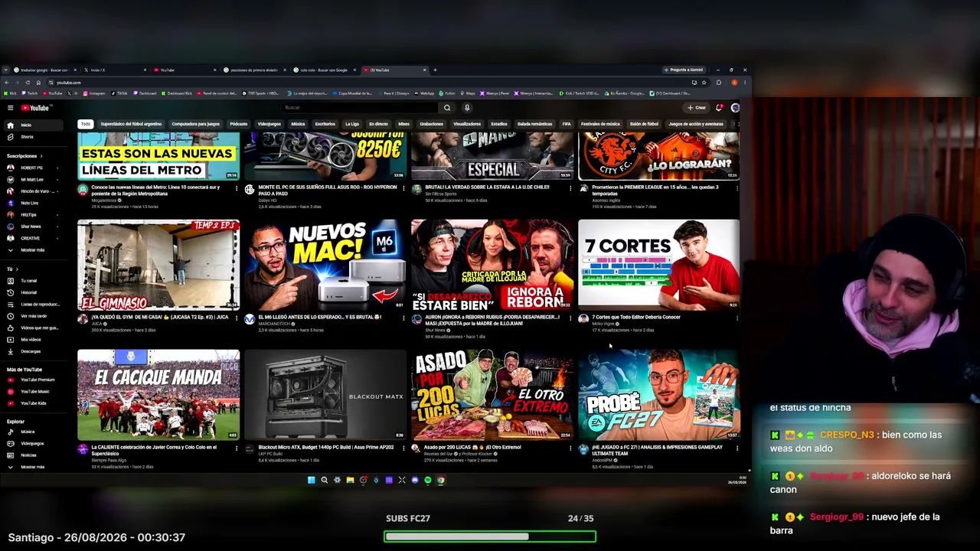
Task: Open the El Gimnasio video thumbnail
Action: click(x=158, y=265)
